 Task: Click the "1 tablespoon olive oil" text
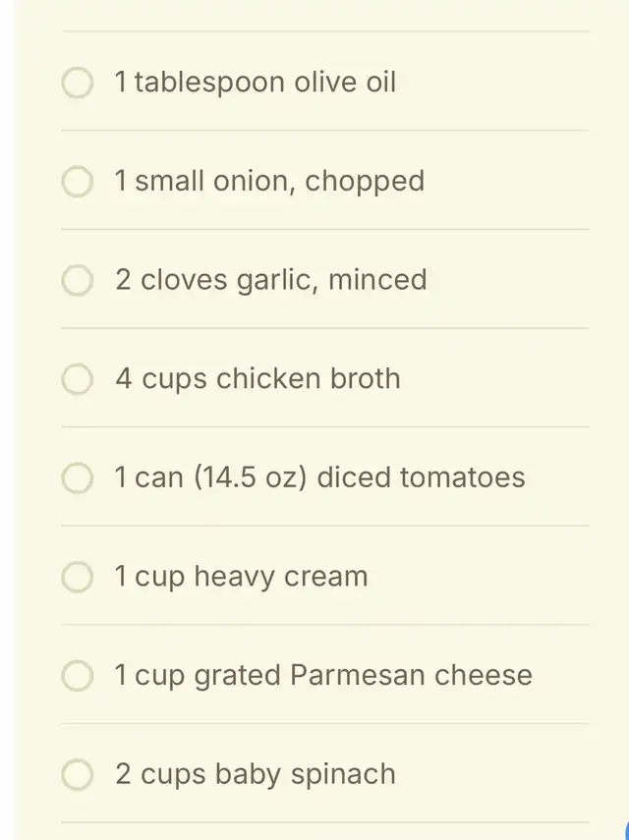point(256,83)
